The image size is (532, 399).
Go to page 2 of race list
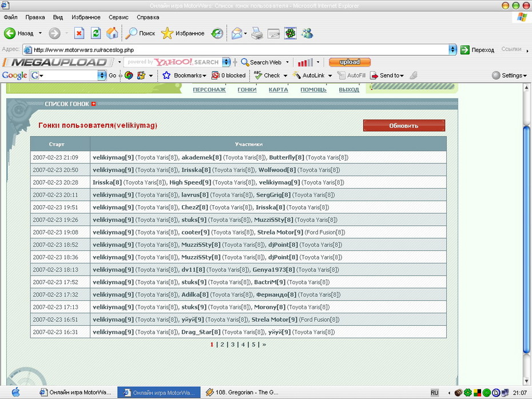(x=222, y=345)
